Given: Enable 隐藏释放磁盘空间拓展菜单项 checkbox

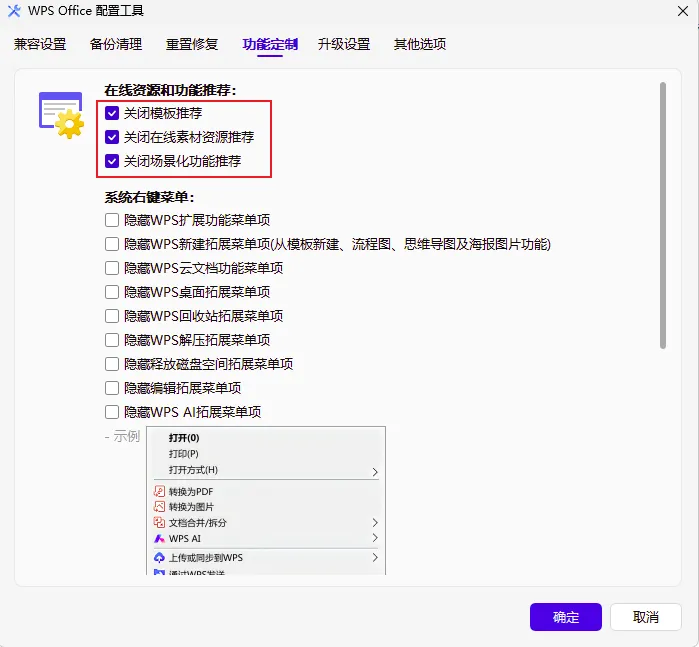Looking at the screenshot, I should coord(112,364).
